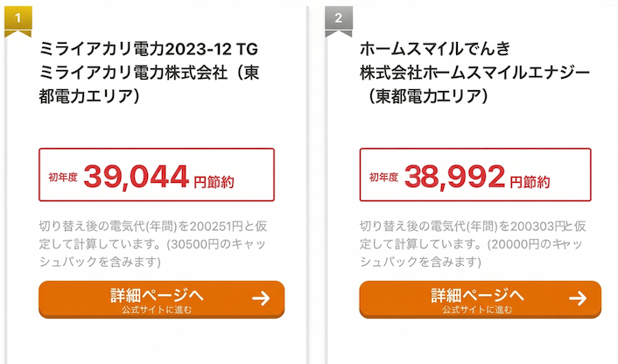This screenshot has width=618, height=364.
Task: Click 公式サイトに進む under second plan's button label
Action: (x=477, y=309)
